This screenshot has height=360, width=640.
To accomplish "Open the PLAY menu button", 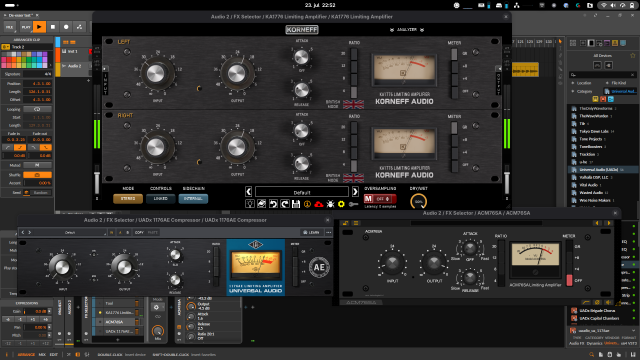I will pyautogui.click(x=26, y=27).
